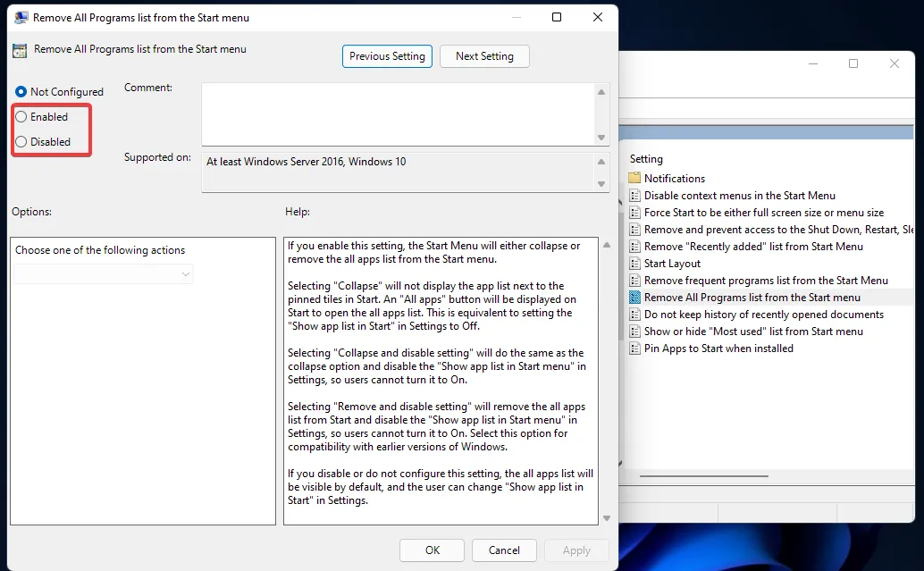
Task: Open the Choose one of the following actions dropdown
Action: coord(104,273)
